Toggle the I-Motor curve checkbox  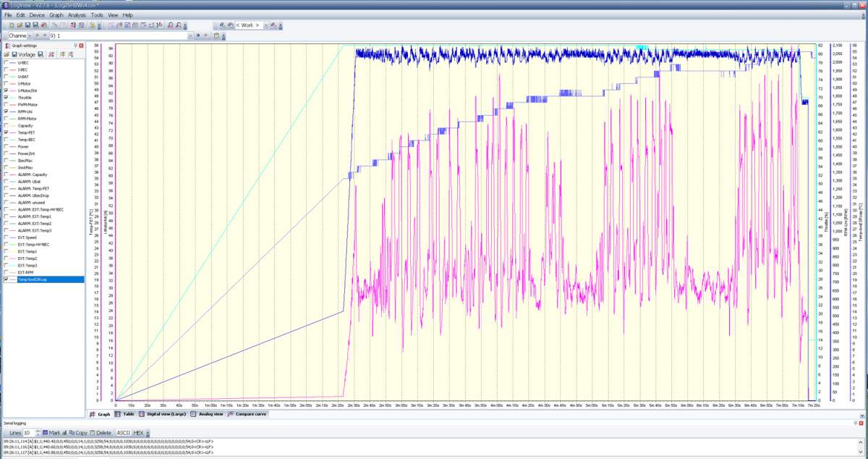point(7,83)
